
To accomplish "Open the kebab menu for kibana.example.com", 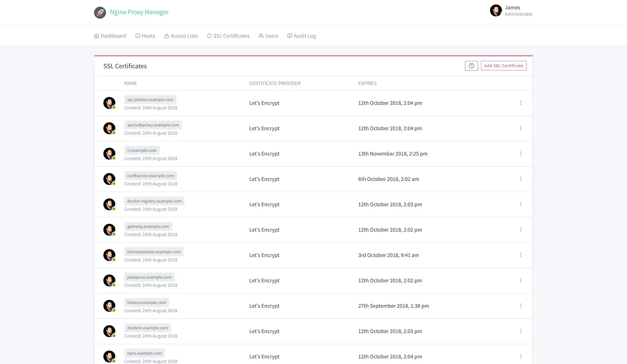I will 521,306.
